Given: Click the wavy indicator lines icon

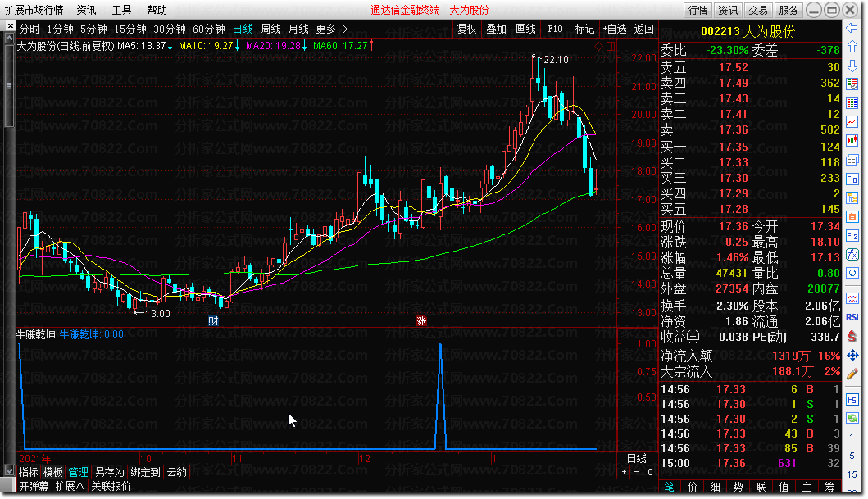Looking at the screenshot, I should click(x=852, y=299).
